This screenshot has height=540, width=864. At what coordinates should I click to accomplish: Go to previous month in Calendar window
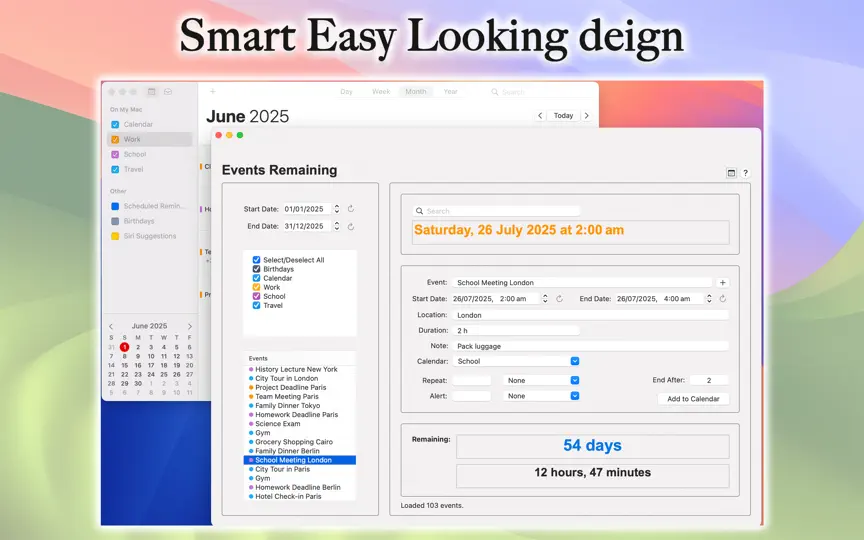point(540,116)
